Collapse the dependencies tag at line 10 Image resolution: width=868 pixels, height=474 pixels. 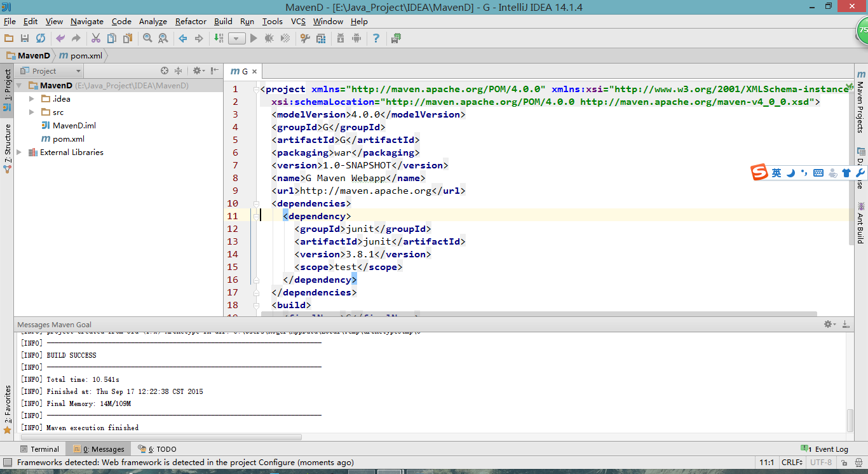click(256, 203)
